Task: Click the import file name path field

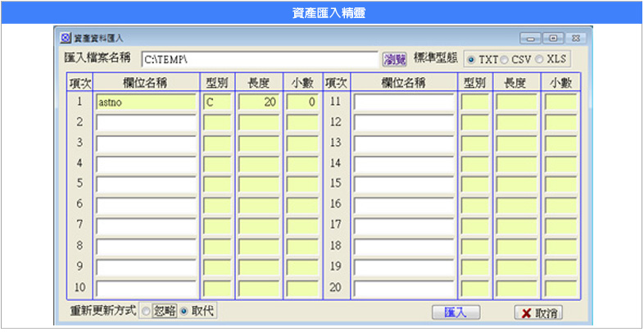Action: click(260, 59)
